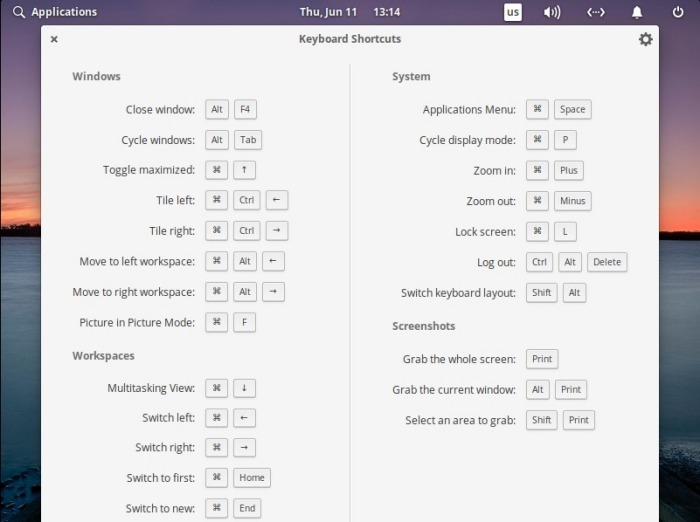Screen dimensions: 700x522
Task: Open the settings gear in Keyboard Shortcuts
Action: (x=645, y=39)
